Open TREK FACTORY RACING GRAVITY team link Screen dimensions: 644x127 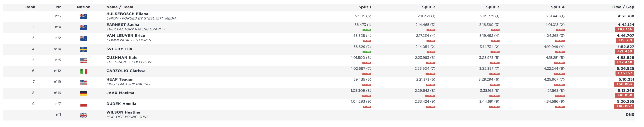[136, 29]
